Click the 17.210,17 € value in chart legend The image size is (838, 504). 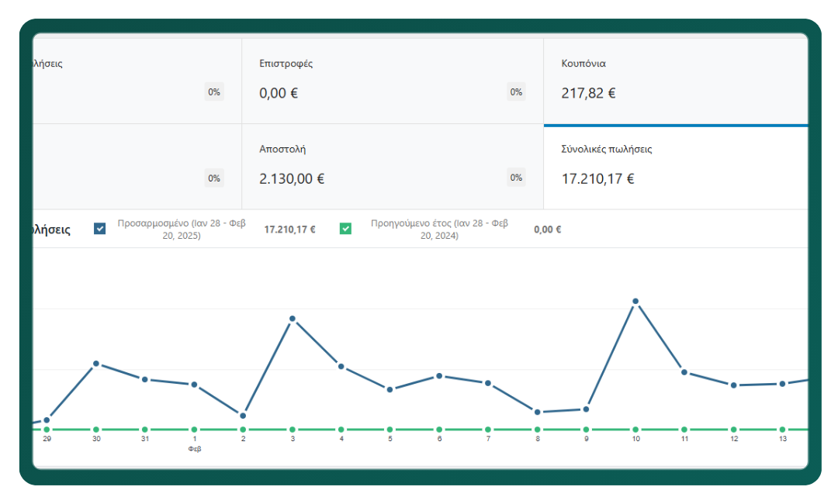point(289,230)
